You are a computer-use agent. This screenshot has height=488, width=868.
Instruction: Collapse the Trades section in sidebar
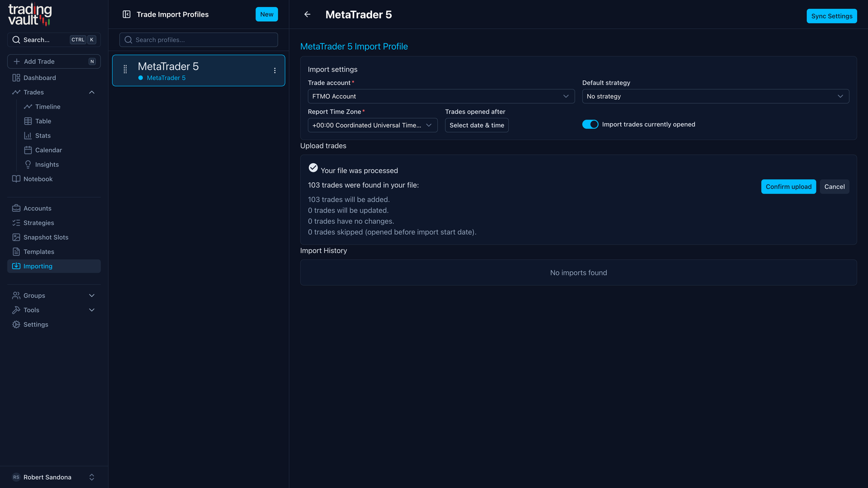tap(92, 92)
